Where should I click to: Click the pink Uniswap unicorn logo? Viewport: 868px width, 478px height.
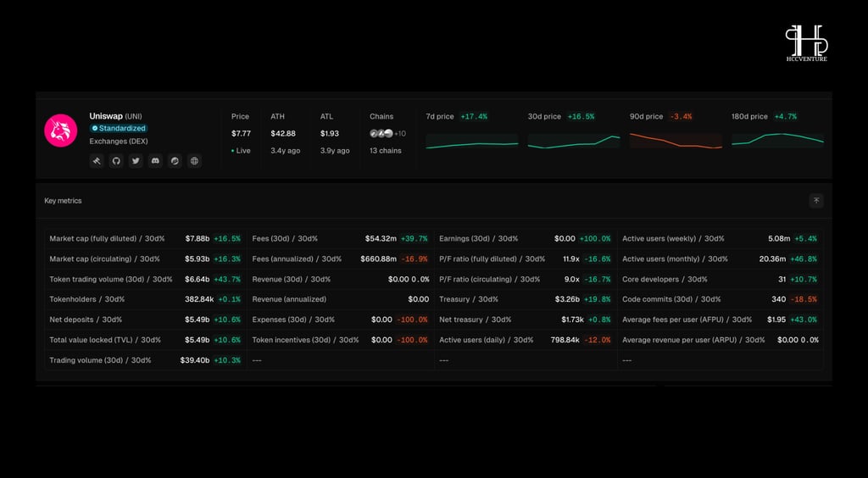pos(61,131)
